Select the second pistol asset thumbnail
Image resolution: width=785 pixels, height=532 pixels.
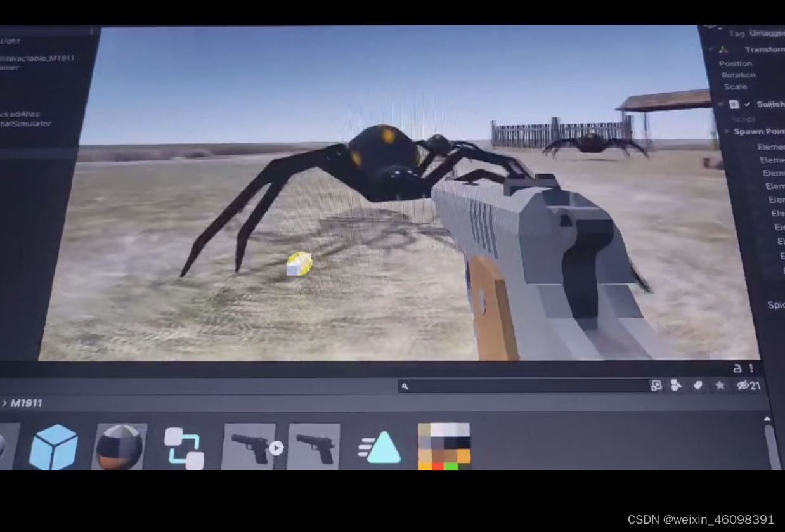pyautogui.click(x=314, y=447)
